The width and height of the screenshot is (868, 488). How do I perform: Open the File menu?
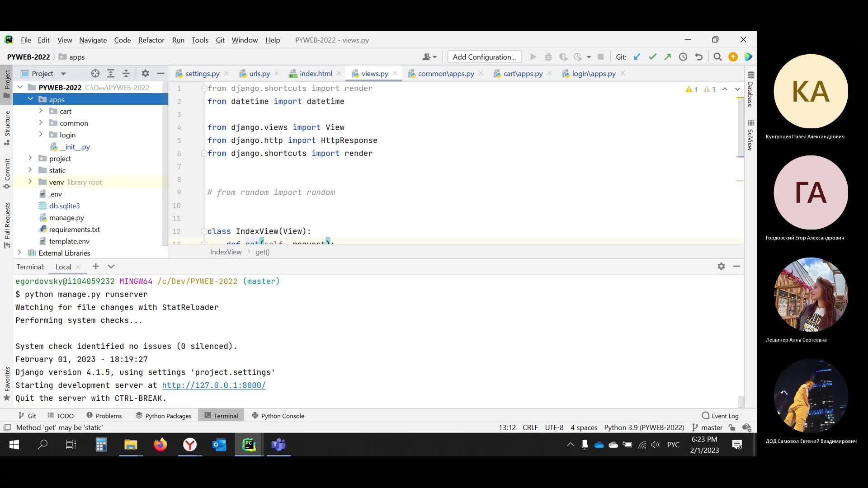(x=26, y=40)
